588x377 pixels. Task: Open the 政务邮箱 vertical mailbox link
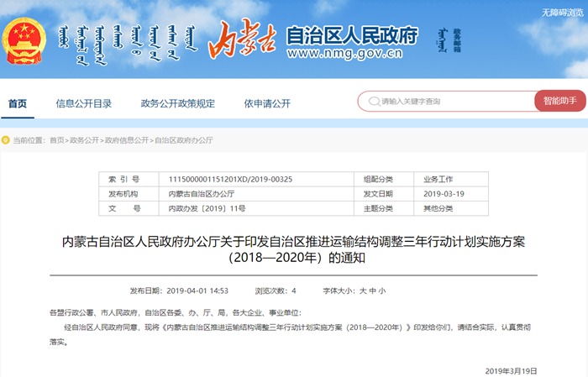[x=457, y=39]
